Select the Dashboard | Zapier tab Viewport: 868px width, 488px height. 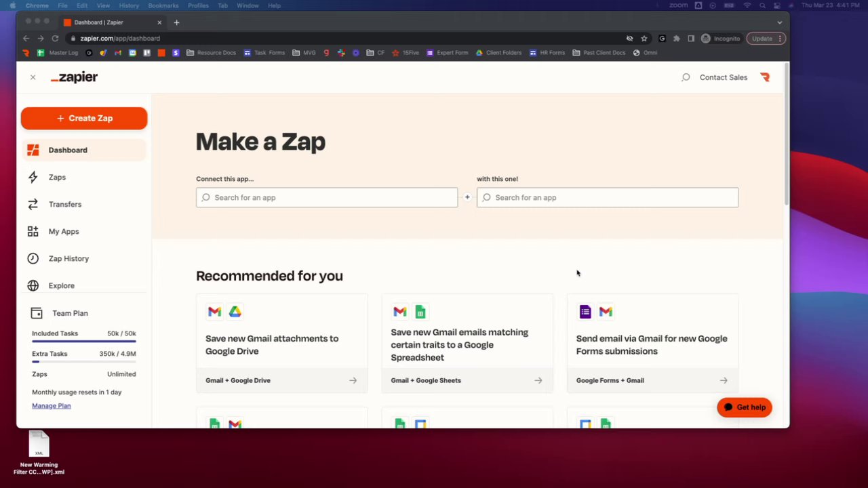(113, 22)
